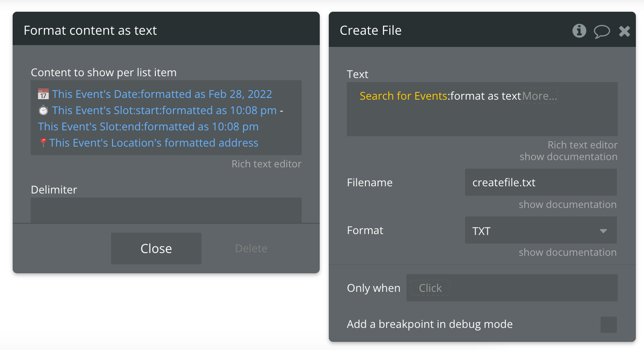Click the Create File panel title
Viewport: 644px width, 350px height.
(370, 30)
